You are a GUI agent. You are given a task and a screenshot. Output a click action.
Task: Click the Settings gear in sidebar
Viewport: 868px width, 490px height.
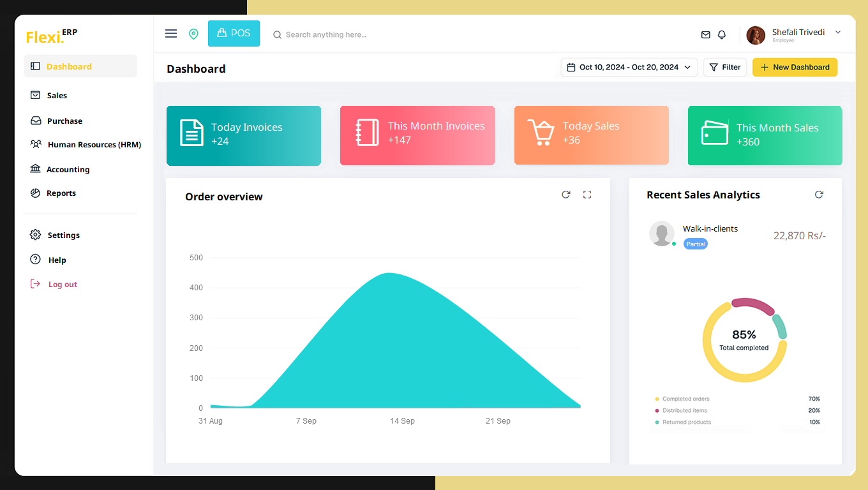coord(36,235)
